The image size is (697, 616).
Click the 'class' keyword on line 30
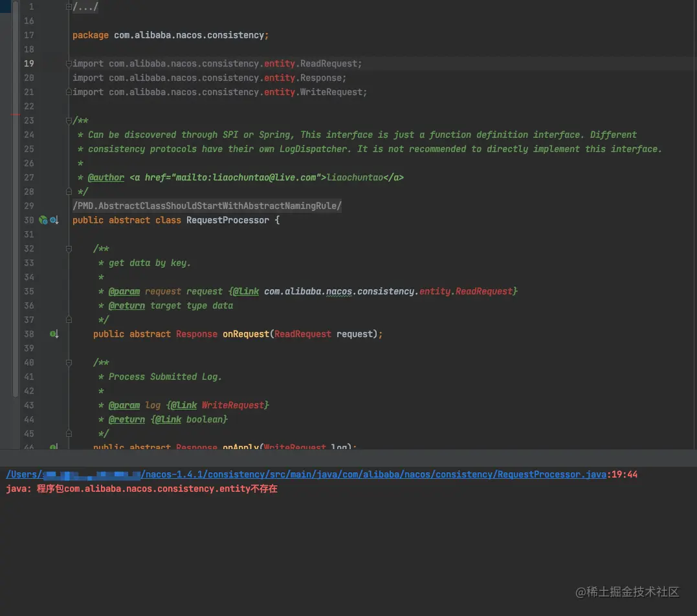(x=168, y=220)
